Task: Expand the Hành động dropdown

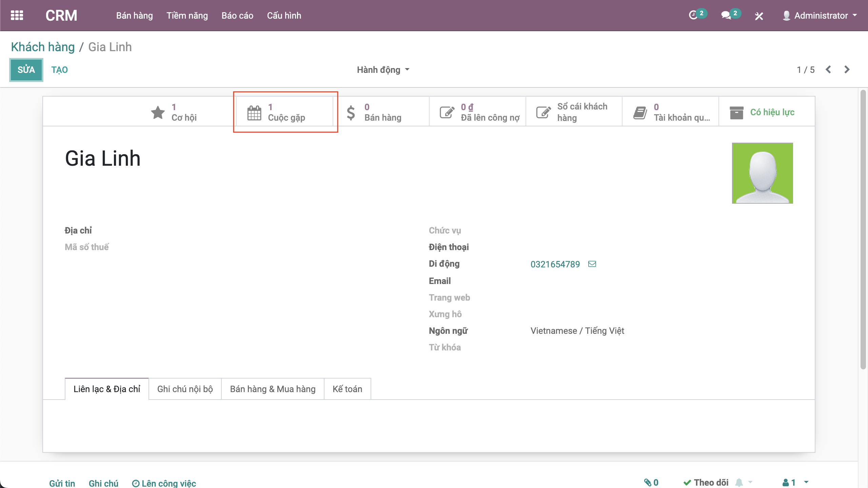Action: pos(383,70)
